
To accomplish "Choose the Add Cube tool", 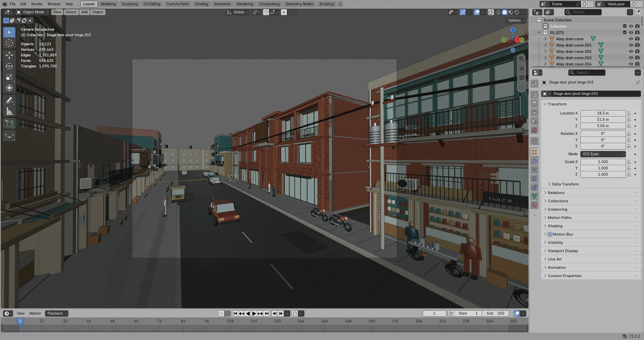I will (9, 124).
